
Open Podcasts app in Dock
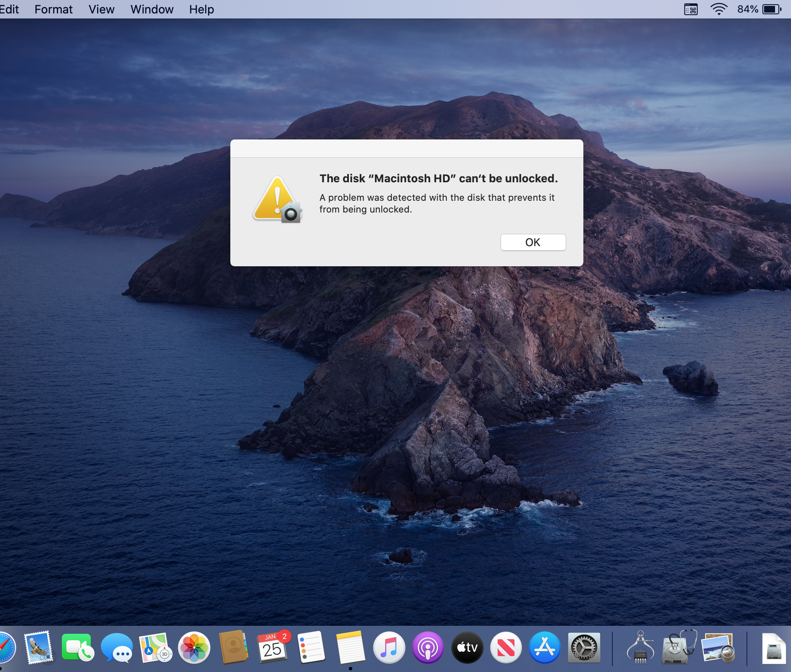[428, 648]
